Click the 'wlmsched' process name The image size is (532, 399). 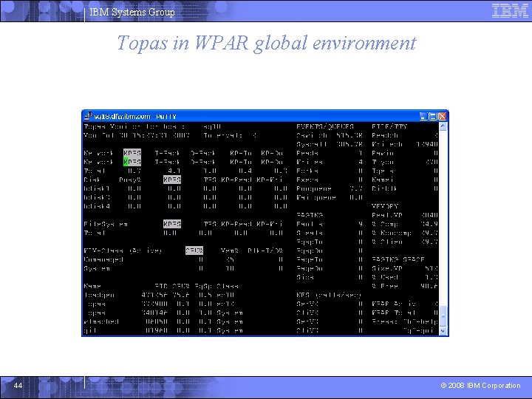(x=101, y=321)
